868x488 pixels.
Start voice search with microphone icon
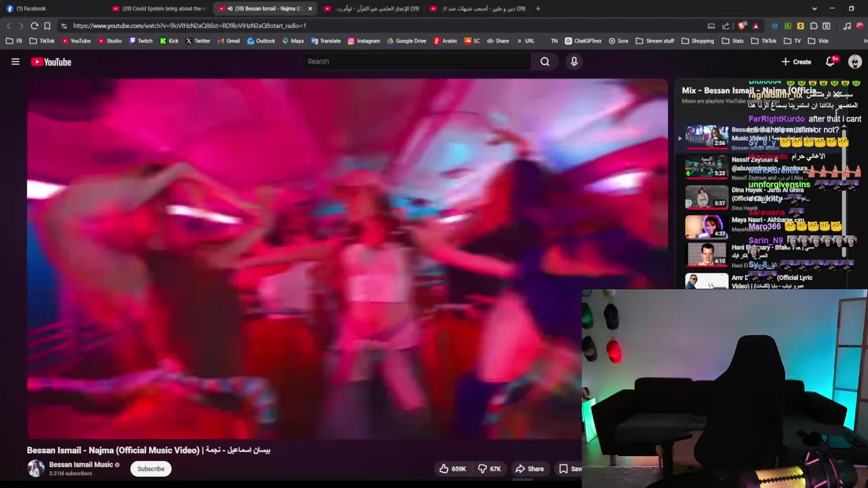[574, 62]
